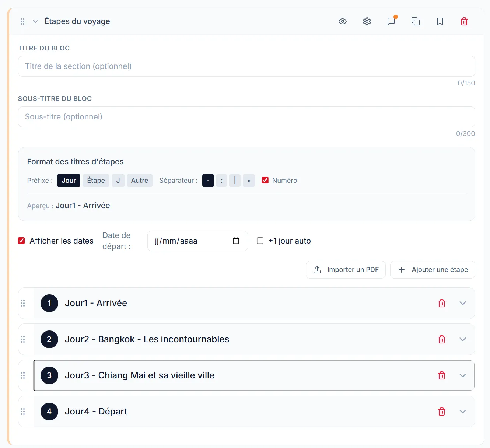Image resolution: width=490 pixels, height=448 pixels.
Task: Bookmark the block with bookmark icon
Action: point(440,21)
